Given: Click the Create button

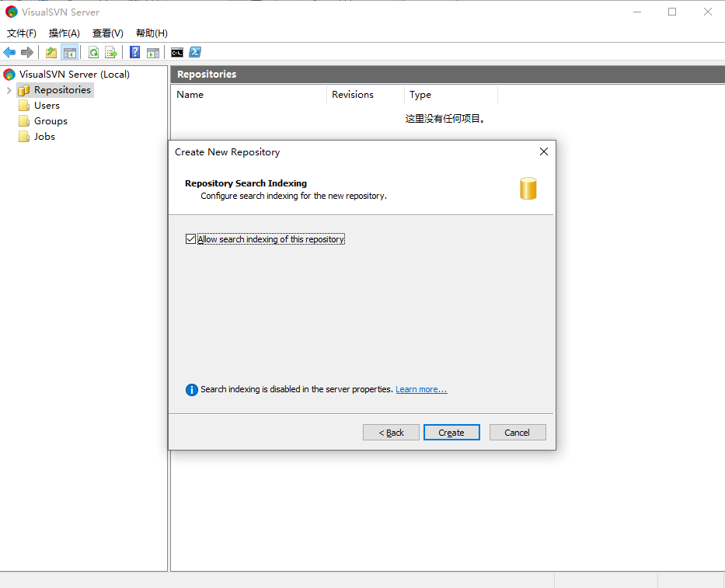Looking at the screenshot, I should pos(451,433).
